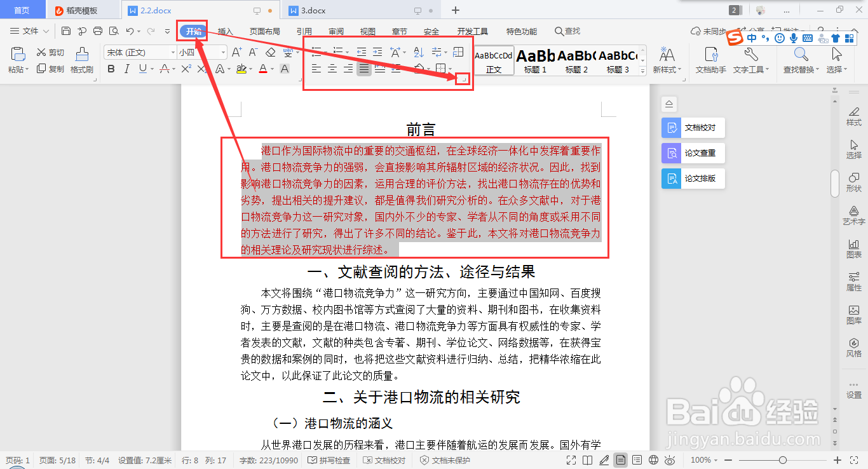The height and width of the screenshot is (469, 868).
Task: Open the 引用 References tab
Action: 304,31
